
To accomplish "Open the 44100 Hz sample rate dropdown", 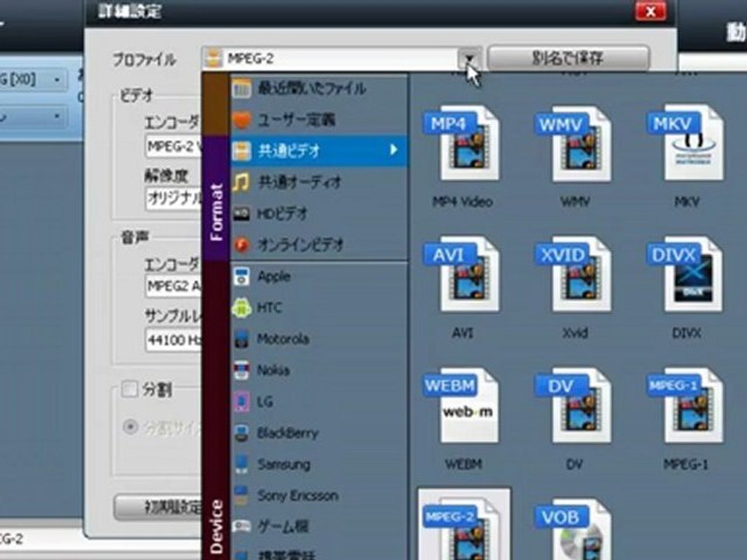I will pos(173,340).
